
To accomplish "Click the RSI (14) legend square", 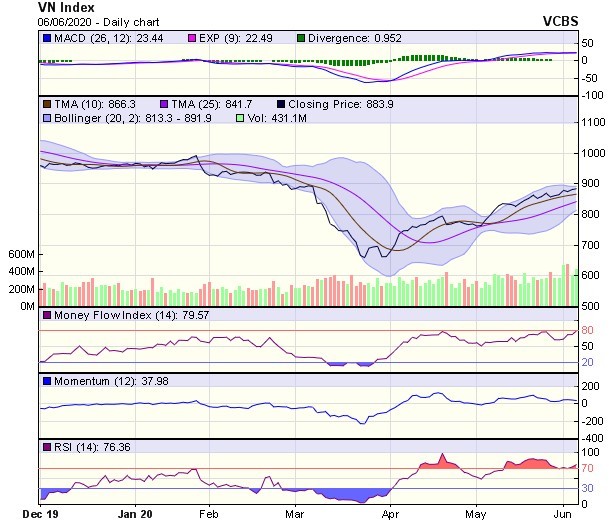I will coord(46,446).
